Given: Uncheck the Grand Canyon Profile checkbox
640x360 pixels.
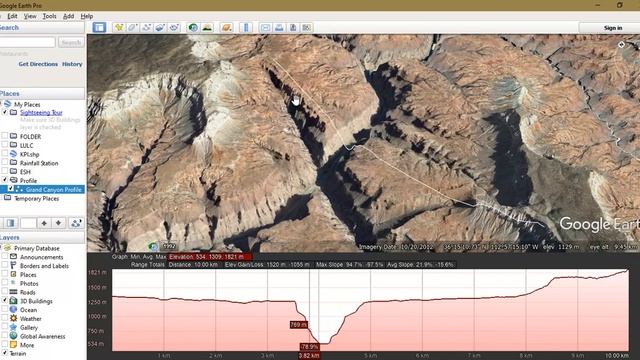Looking at the screenshot, I should click(x=11, y=189).
